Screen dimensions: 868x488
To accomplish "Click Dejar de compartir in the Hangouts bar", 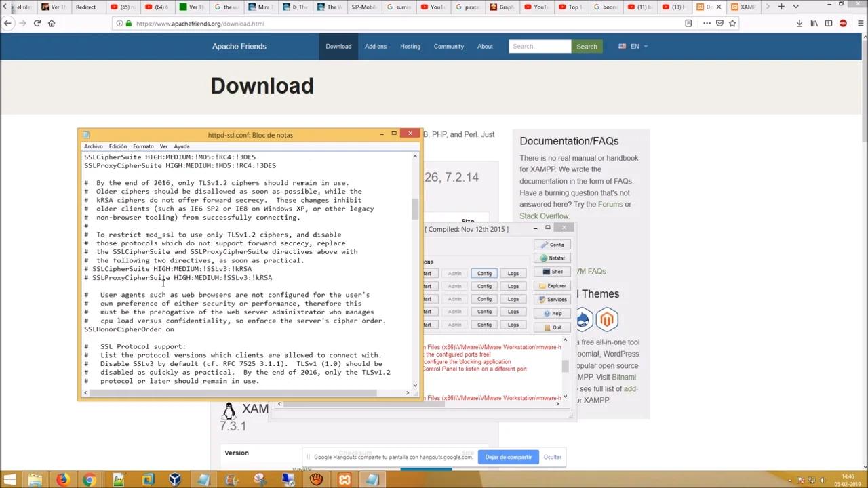I will pyautogui.click(x=508, y=457).
